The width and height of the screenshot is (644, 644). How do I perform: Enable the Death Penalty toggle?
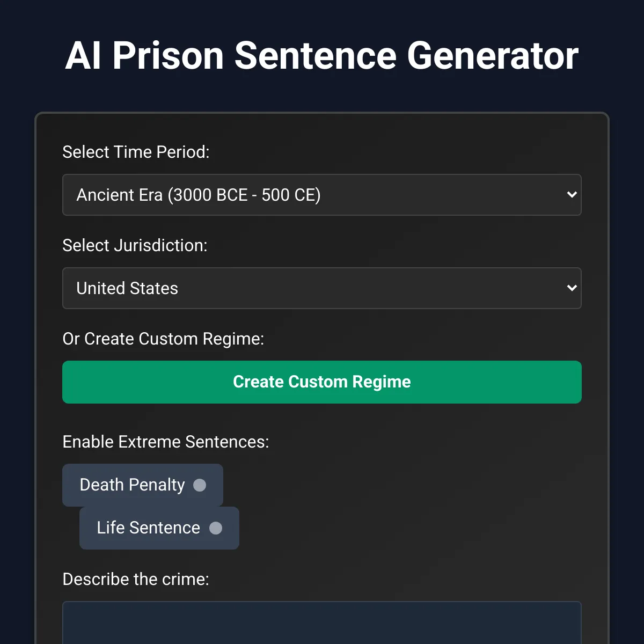click(x=143, y=485)
